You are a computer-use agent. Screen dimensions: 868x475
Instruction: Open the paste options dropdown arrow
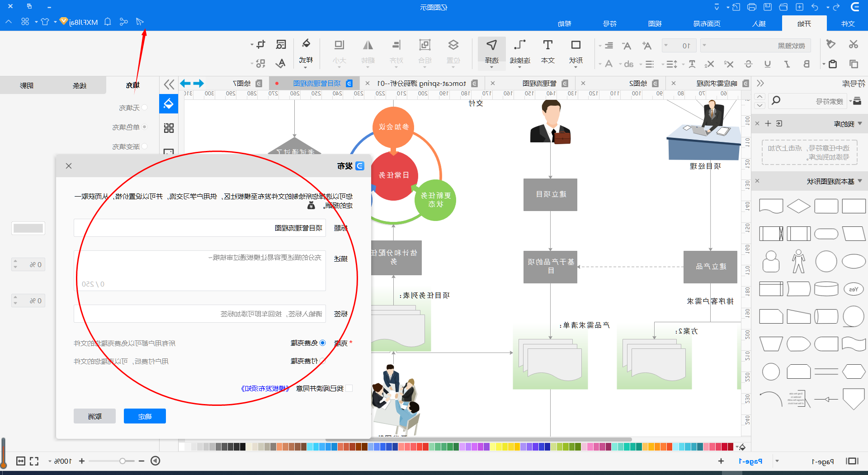coord(824,64)
